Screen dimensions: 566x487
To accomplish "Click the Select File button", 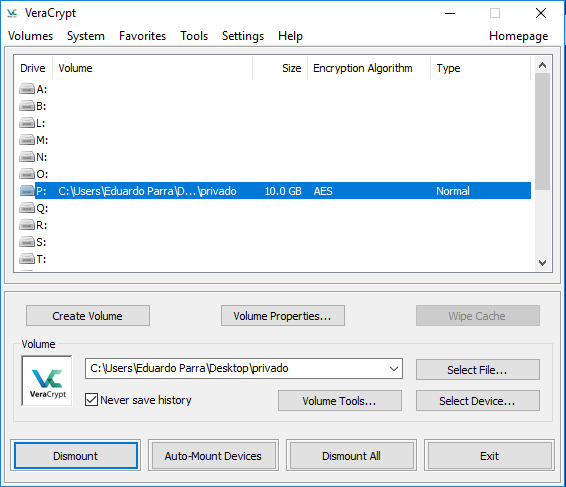I will (478, 369).
